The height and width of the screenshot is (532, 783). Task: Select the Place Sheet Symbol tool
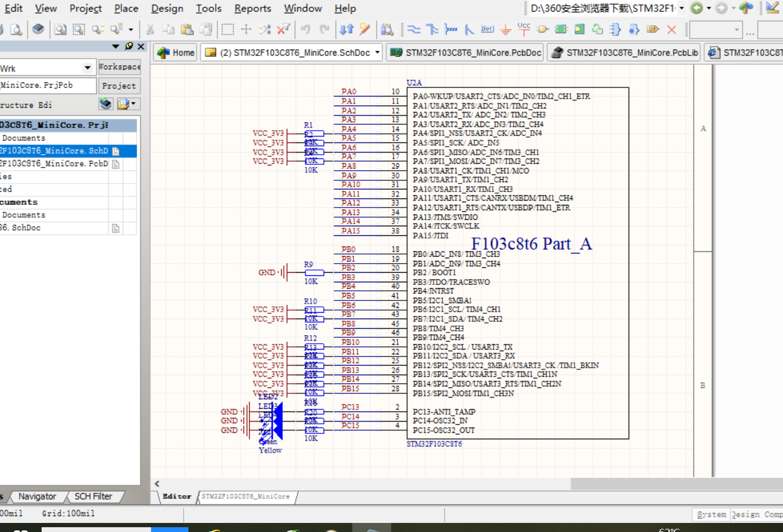tap(561, 29)
